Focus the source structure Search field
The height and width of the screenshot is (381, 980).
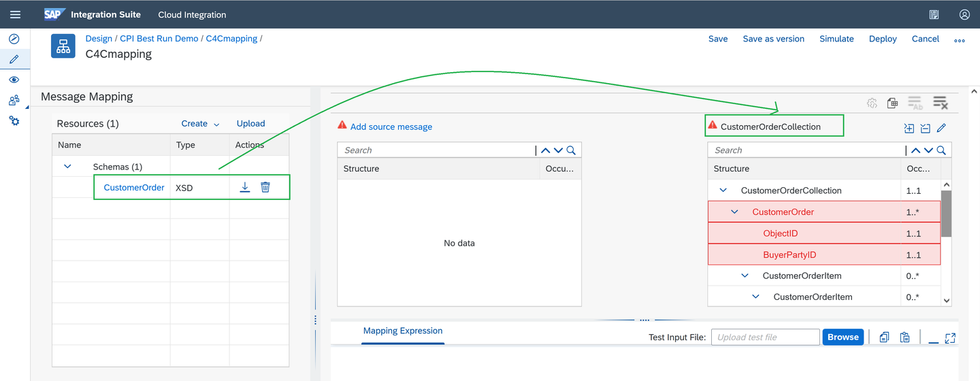(437, 150)
